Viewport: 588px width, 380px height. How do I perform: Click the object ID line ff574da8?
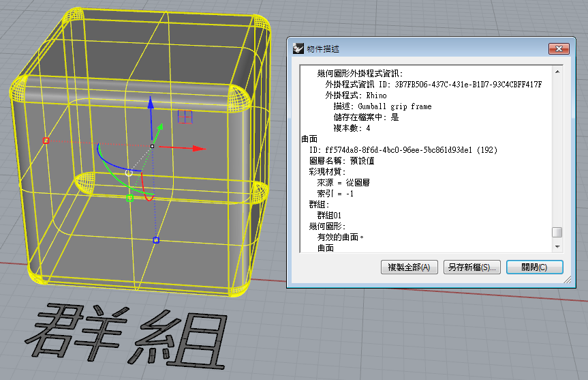click(403, 150)
